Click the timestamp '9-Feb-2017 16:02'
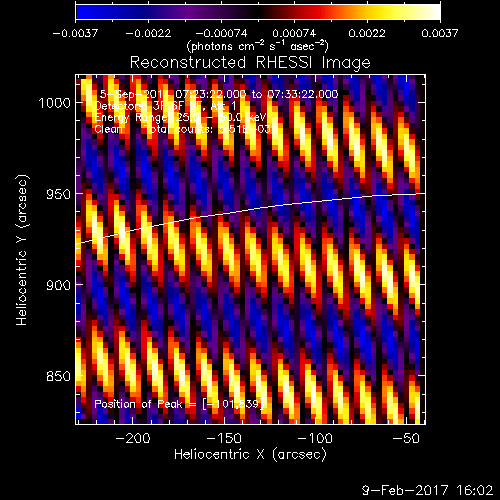 (x=427, y=490)
